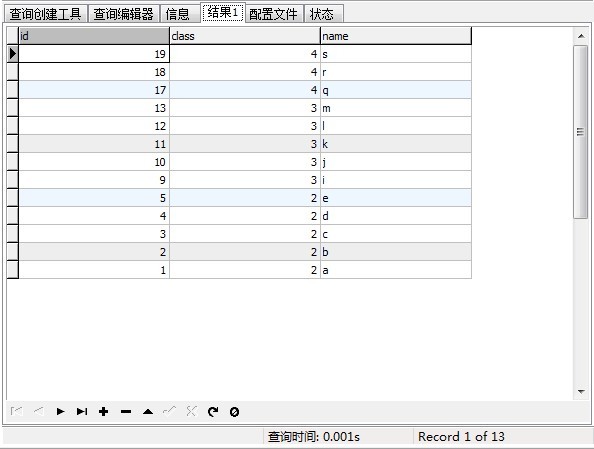Click the name column header

tap(396, 36)
